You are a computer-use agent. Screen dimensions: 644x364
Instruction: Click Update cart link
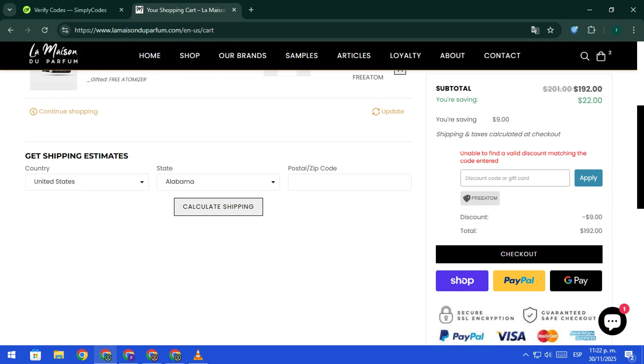point(388,111)
